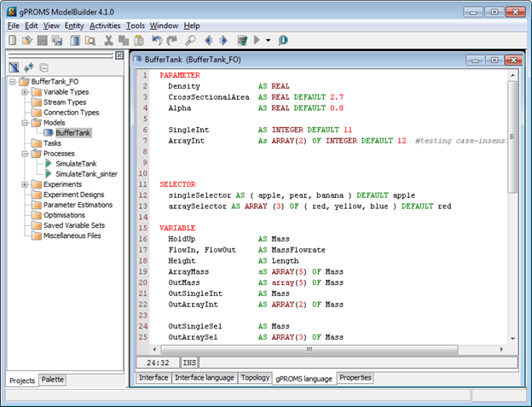The width and height of the screenshot is (532, 407).
Task: Click the PARAMETER keyword on line 1
Action: click(180, 75)
